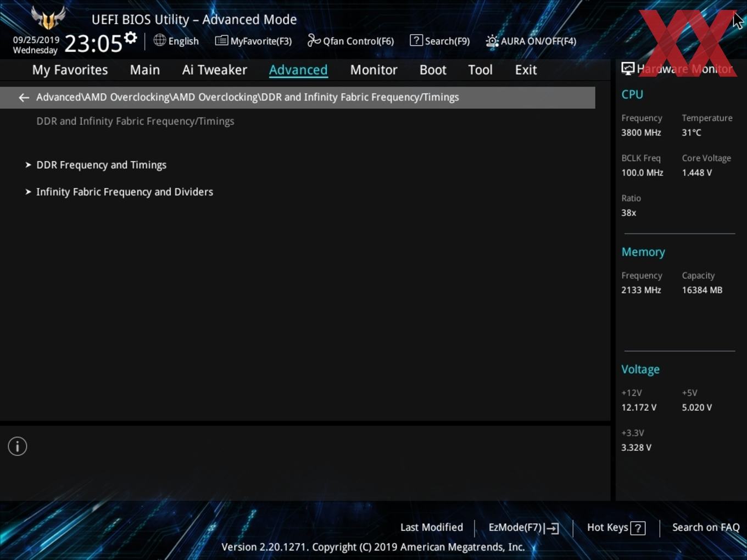
Task: Click the back arrow in the breadcrumb bar
Action: (24, 97)
